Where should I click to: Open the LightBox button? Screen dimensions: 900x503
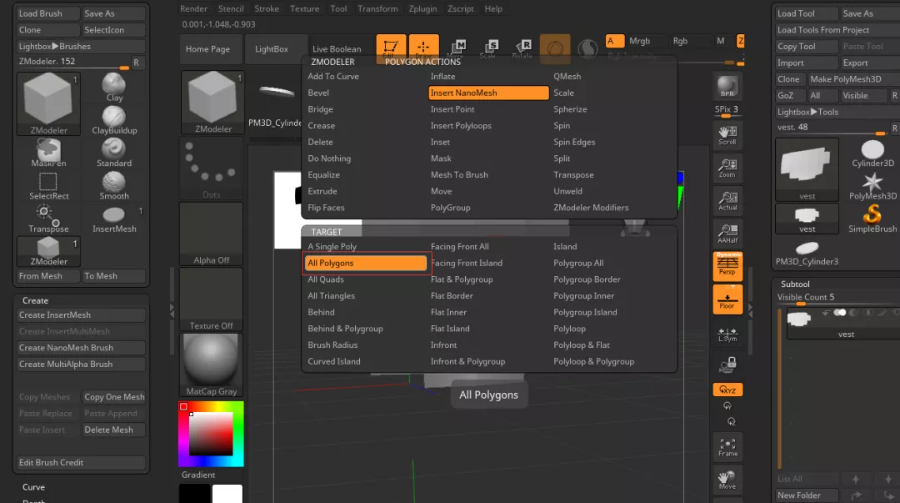271,49
